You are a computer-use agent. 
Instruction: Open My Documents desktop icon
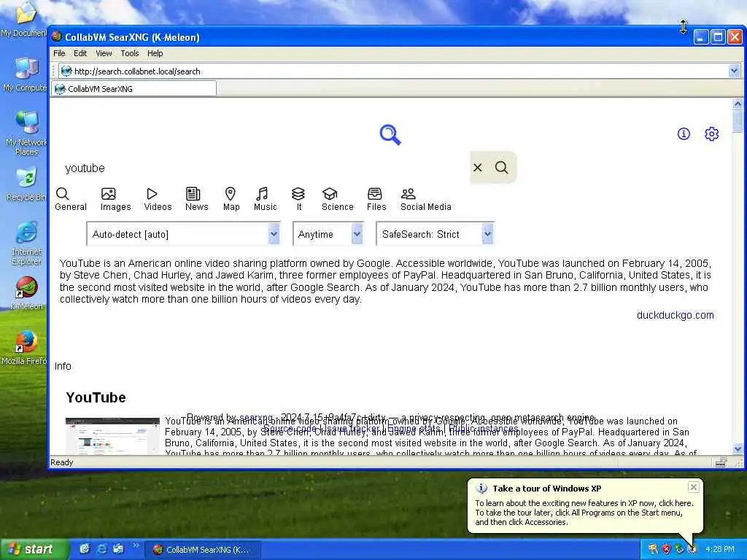point(24,19)
